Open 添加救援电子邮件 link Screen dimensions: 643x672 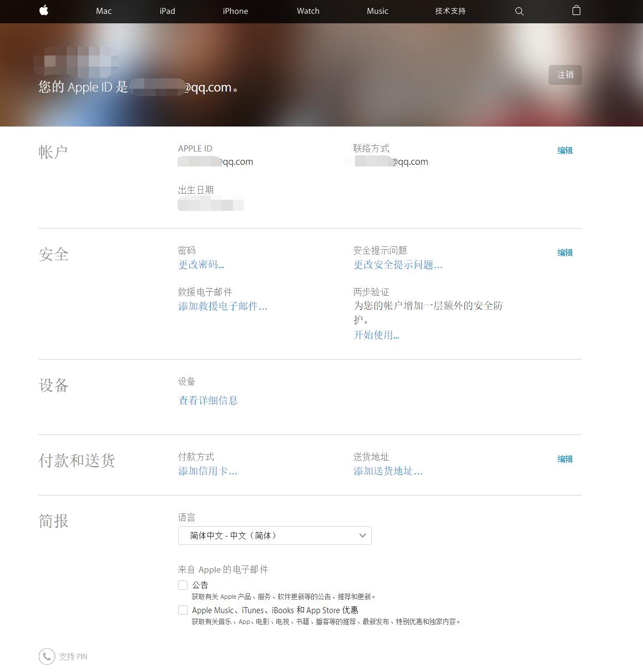(x=222, y=306)
